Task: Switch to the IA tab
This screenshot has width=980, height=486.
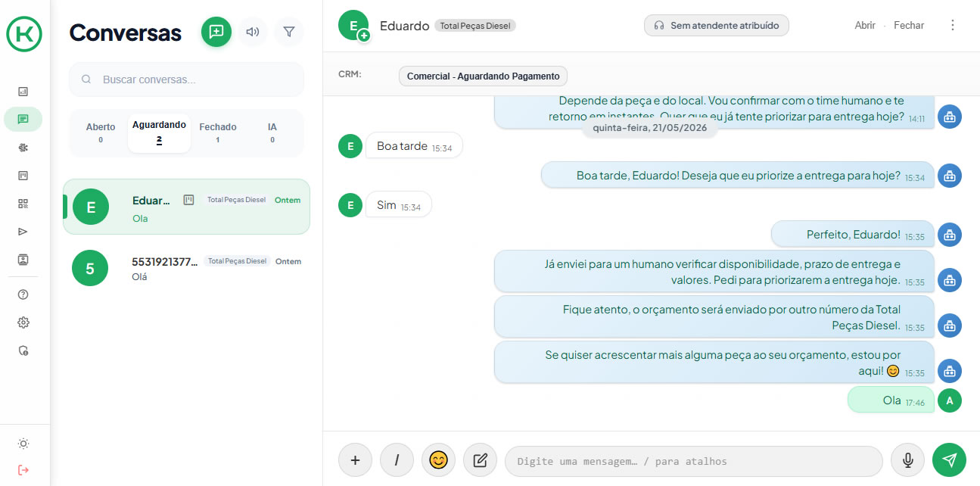Action: 272,132
